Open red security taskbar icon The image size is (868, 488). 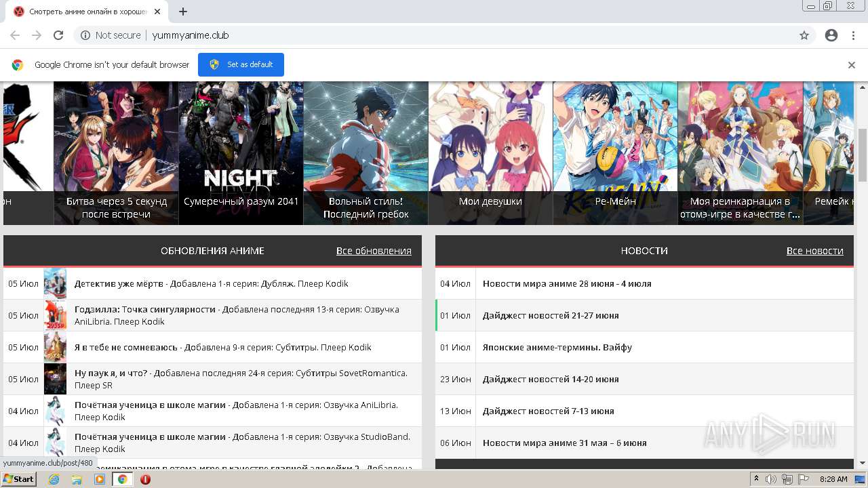coord(145,479)
